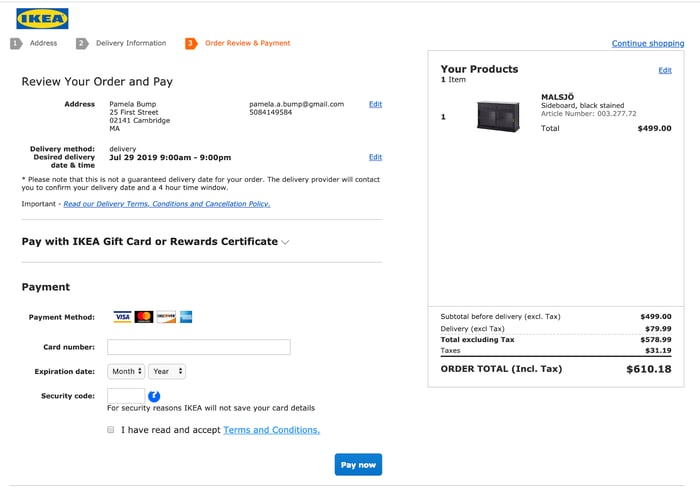Viewport: 700px width, 492px height.
Task: Select the Mastercard icon
Action: [144, 317]
